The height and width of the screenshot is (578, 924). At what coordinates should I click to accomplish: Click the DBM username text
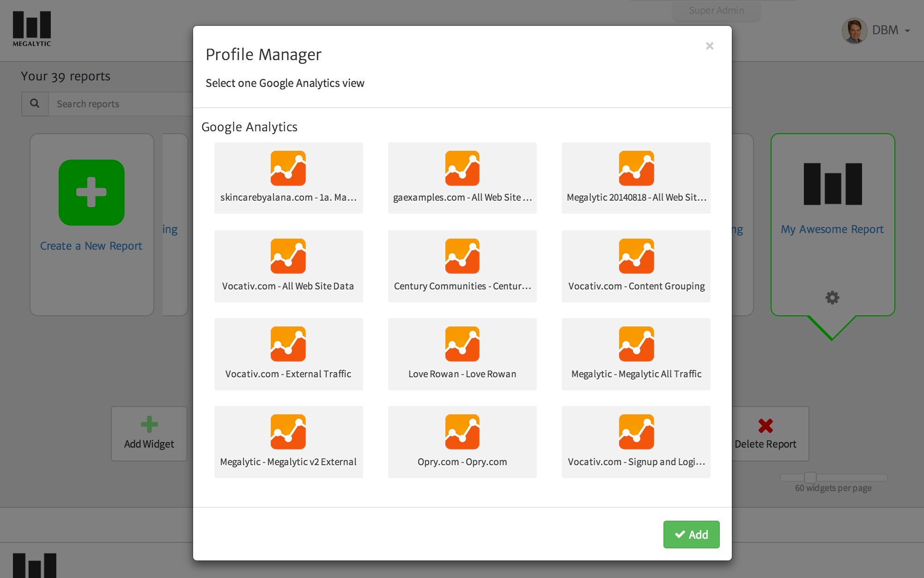coord(885,30)
